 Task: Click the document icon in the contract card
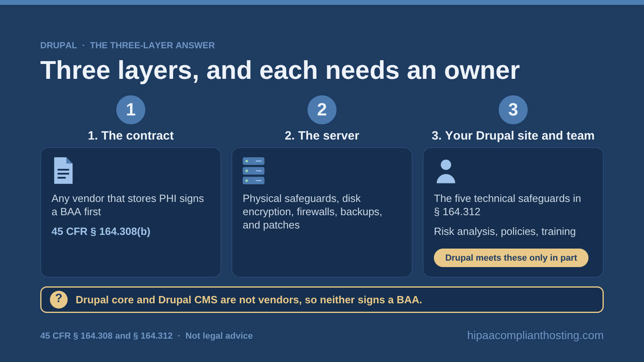63,171
